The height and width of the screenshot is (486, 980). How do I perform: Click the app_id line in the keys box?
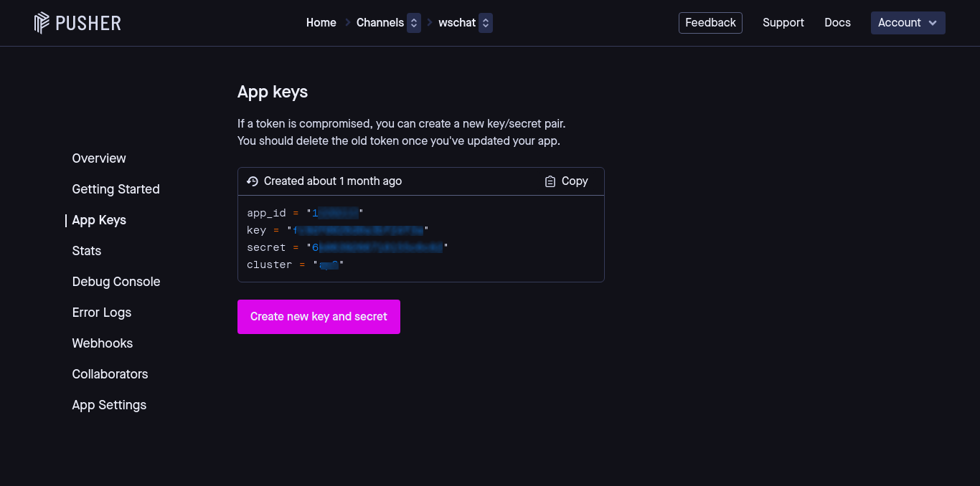(x=305, y=213)
